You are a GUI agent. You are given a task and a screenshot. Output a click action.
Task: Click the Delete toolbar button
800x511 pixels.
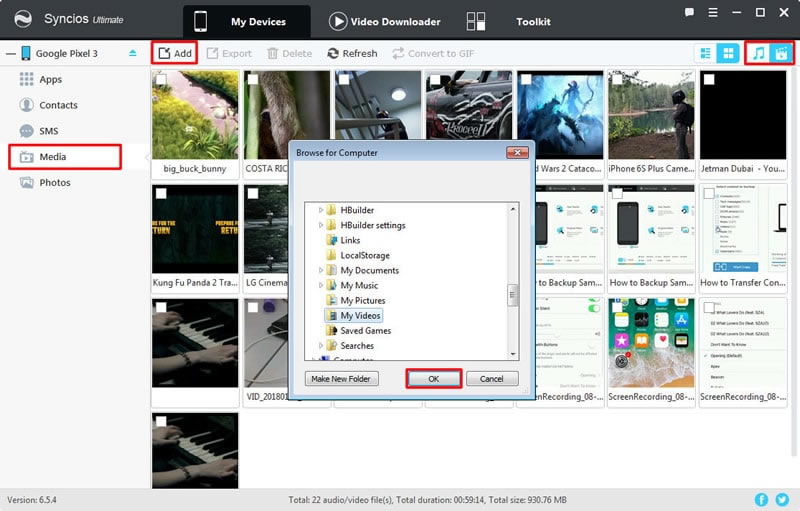[x=289, y=53]
